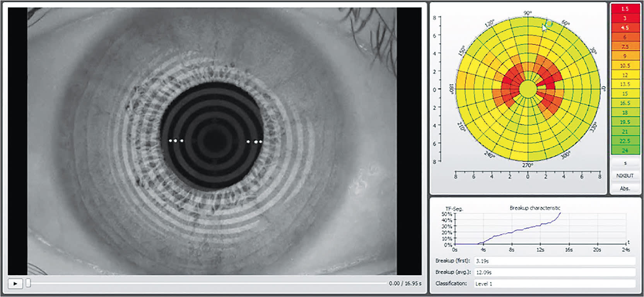The image size is (644, 297).
Task: Click the Classification field showing Level 1
Action: [555, 283]
